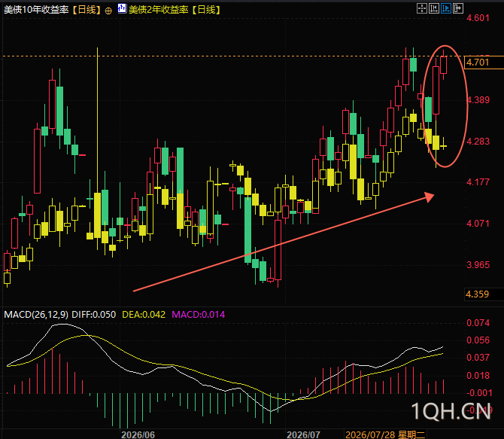
Task: Click the MACD(26,12,9) indicator label
Action: (x=36, y=315)
